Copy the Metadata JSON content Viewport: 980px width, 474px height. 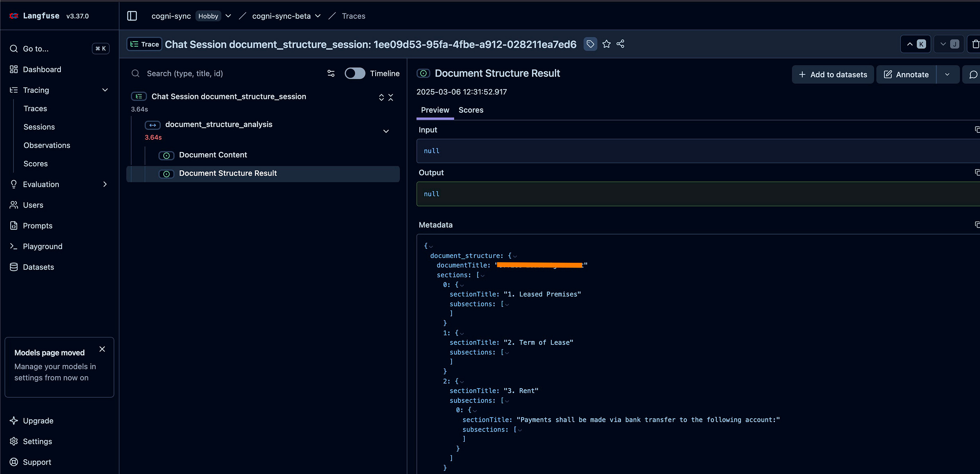(x=977, y=225)
